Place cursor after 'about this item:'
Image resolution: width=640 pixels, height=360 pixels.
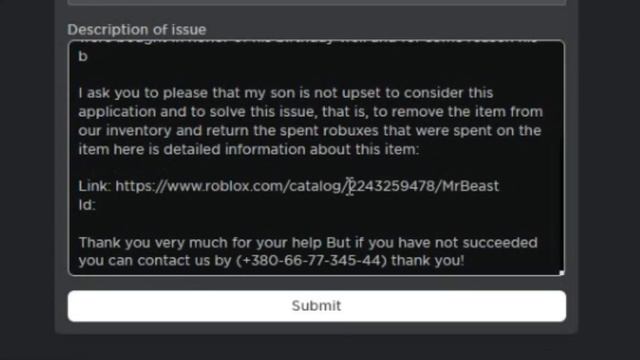(419, 149)
